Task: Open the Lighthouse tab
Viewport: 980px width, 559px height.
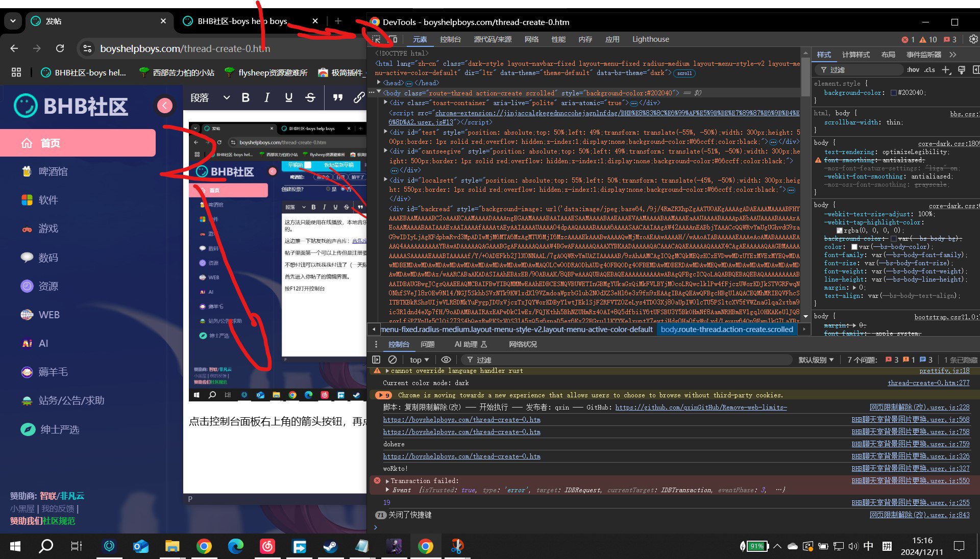Action: (x=650, y=39)
